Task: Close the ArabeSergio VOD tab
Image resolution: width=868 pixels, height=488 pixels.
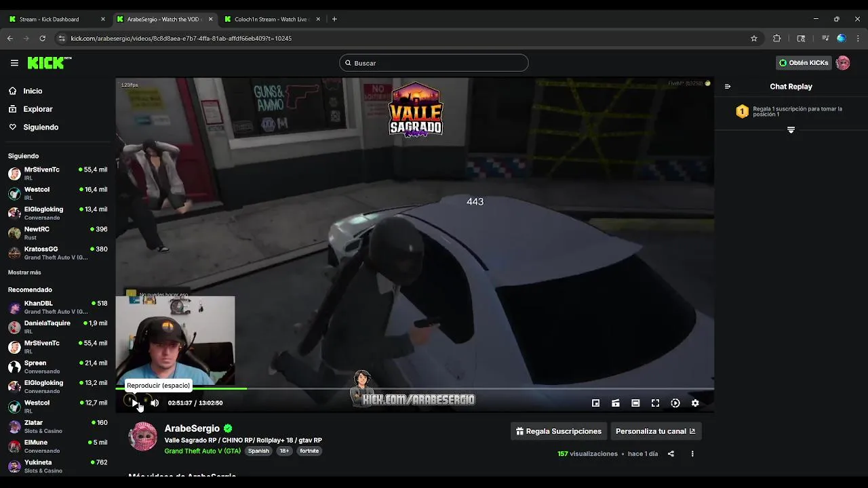Action: pos(210,19)
